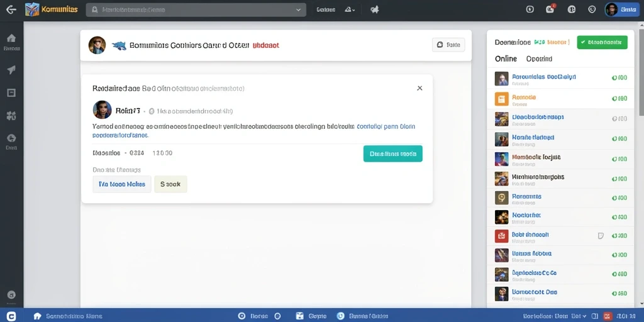The width and height of the screenshot is (644, 322).
Task: Select the Snook tag button
Action: pyautogui.click(x=170, y=184)
